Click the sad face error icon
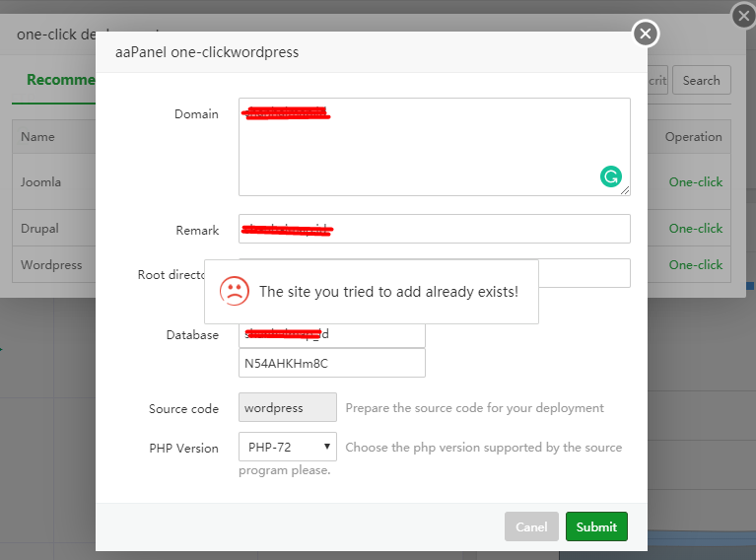 pyautogui.click(x=234, y=291)
